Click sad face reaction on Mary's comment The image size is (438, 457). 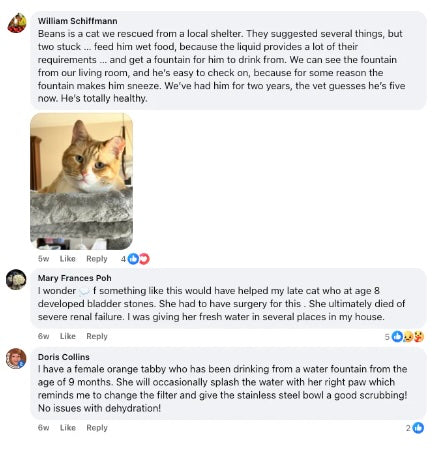pyautogui.click(x=408, y=337)
